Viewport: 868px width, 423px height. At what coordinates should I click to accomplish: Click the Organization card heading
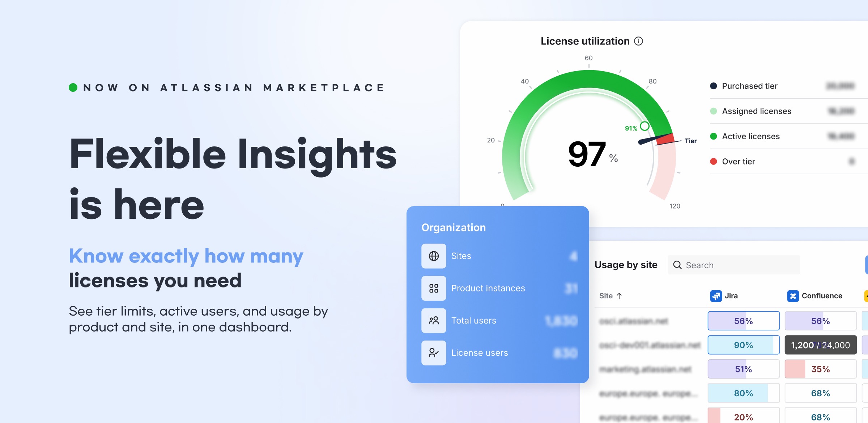point(454,227)
